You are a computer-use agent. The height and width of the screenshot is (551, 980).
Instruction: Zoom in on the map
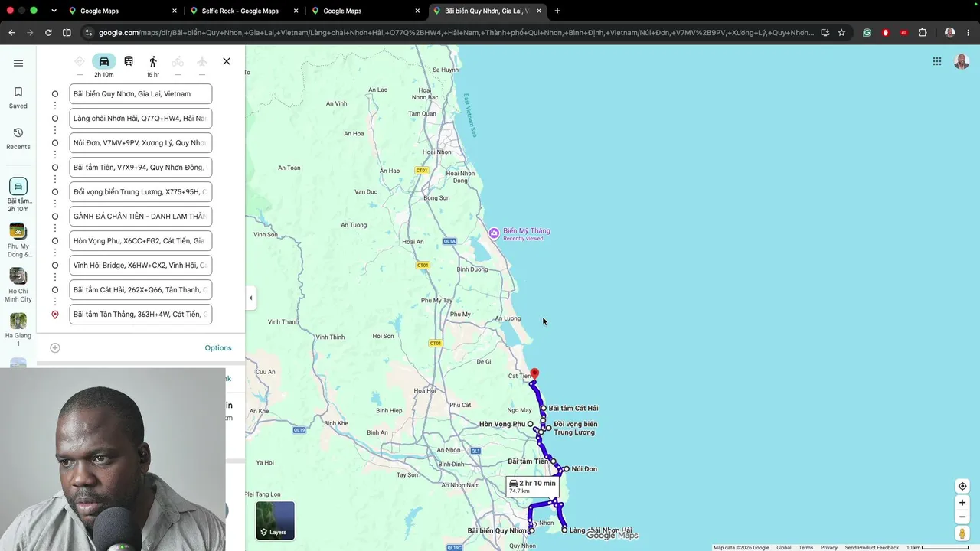pos(962,503)
